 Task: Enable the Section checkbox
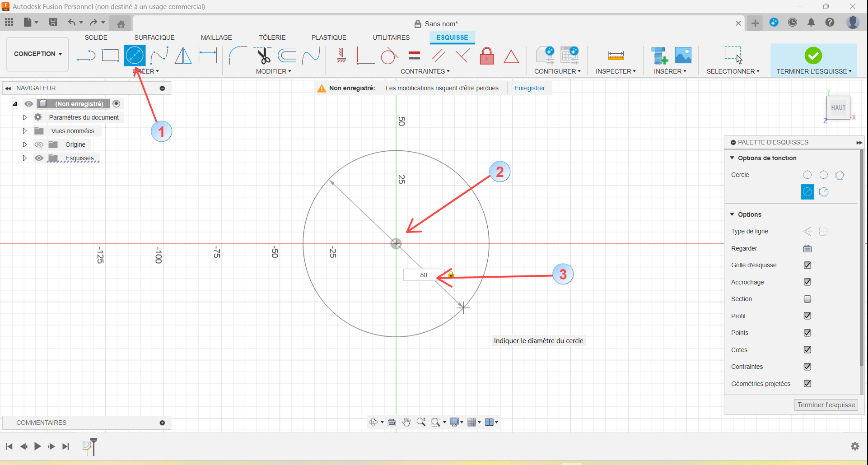(x=807, y=299)
